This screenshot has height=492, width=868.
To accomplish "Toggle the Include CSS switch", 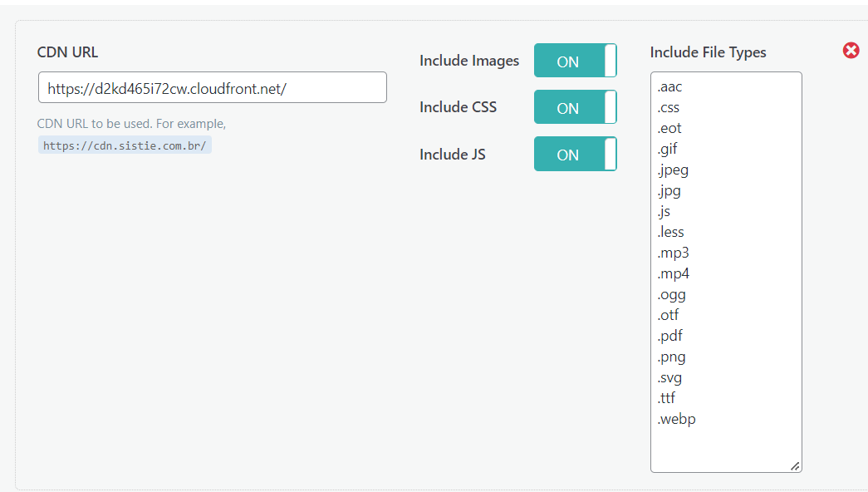I will [x=575, y=107].
